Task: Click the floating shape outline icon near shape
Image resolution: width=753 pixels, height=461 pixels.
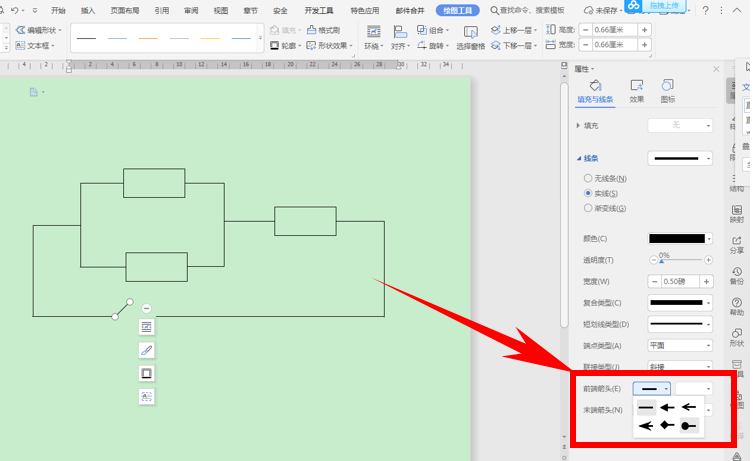Action: (146, 373)
